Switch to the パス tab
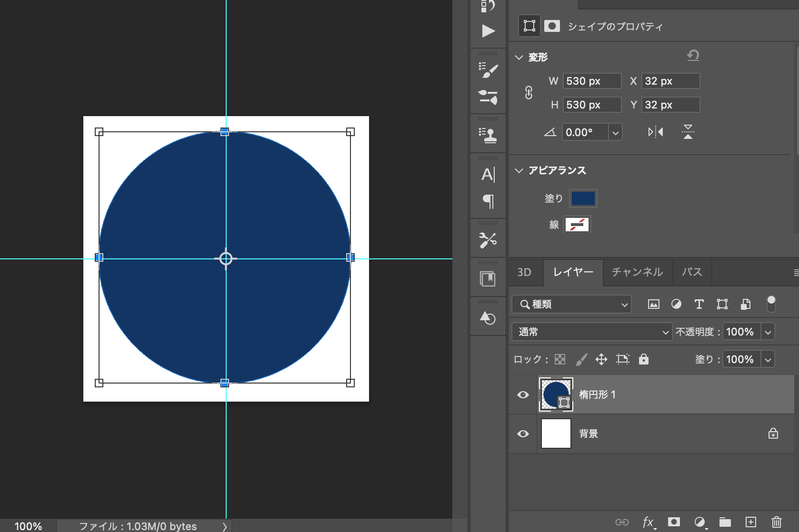Screen dimensions: 799x532 tap(691, 272)
